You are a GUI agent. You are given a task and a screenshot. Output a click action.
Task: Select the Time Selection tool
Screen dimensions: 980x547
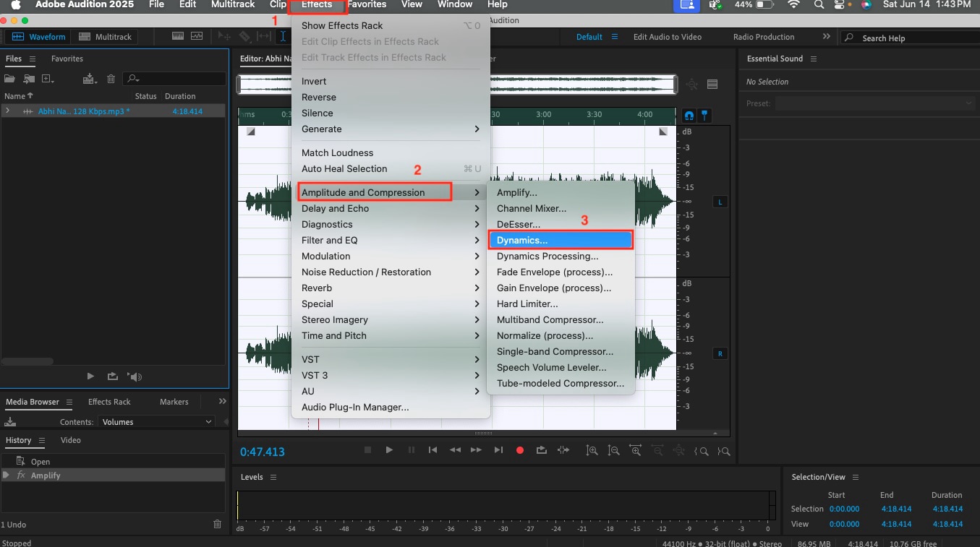284,36
